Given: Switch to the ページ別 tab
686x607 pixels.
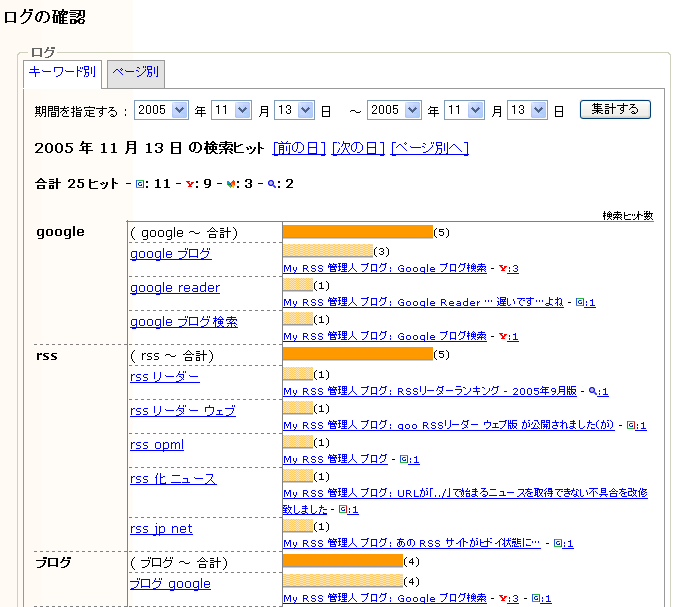Looking at the screenshot, I should 136,73.
